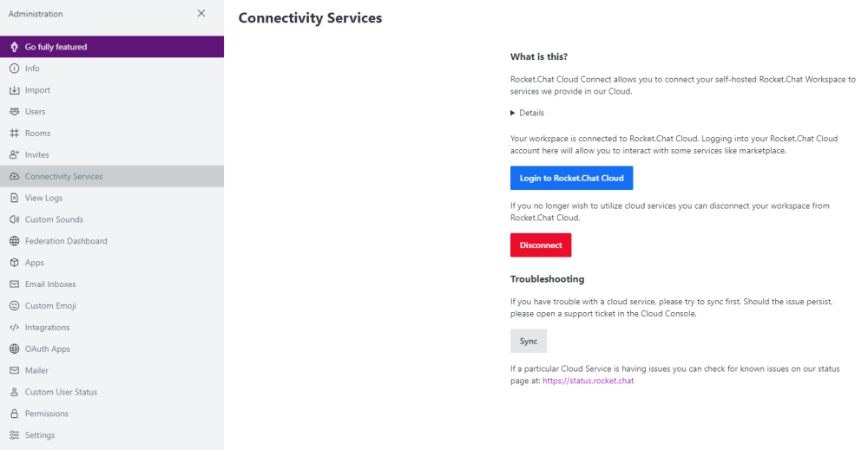Click the red Disconnect button
Screen dimensions: 868x450
click(x=541, y=245)
